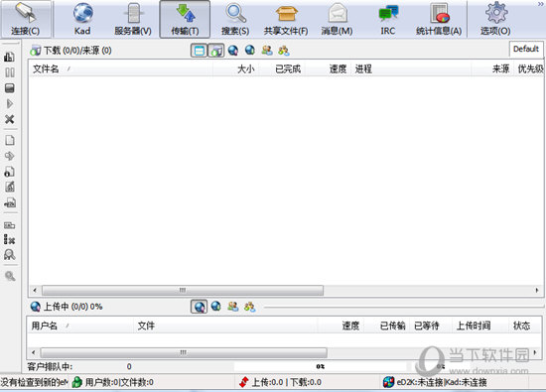Open the Options (选项) gear
Image resolution: width=546 pixels, height=392 pixels.
point(495,19)
